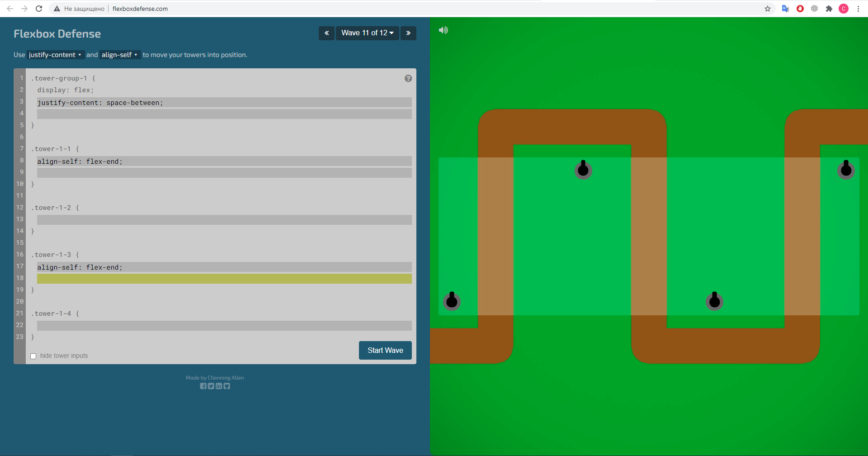Click the address bar URL flexboxdefense.com

[140, 9]
